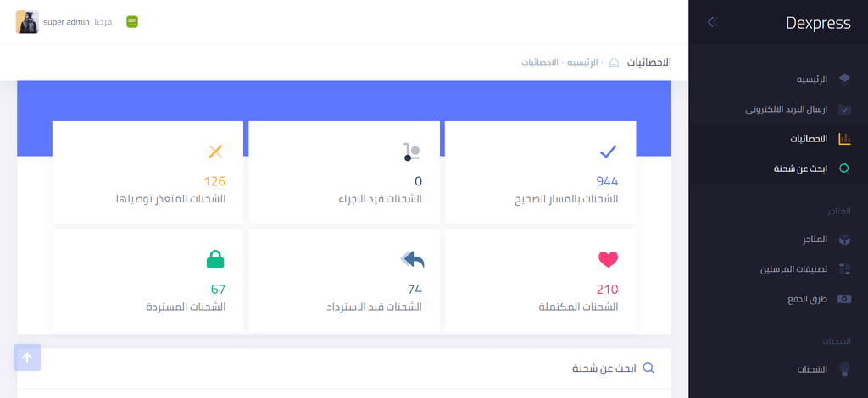Click the green language badge in header

pyautogui.click(x=132, y=21)
